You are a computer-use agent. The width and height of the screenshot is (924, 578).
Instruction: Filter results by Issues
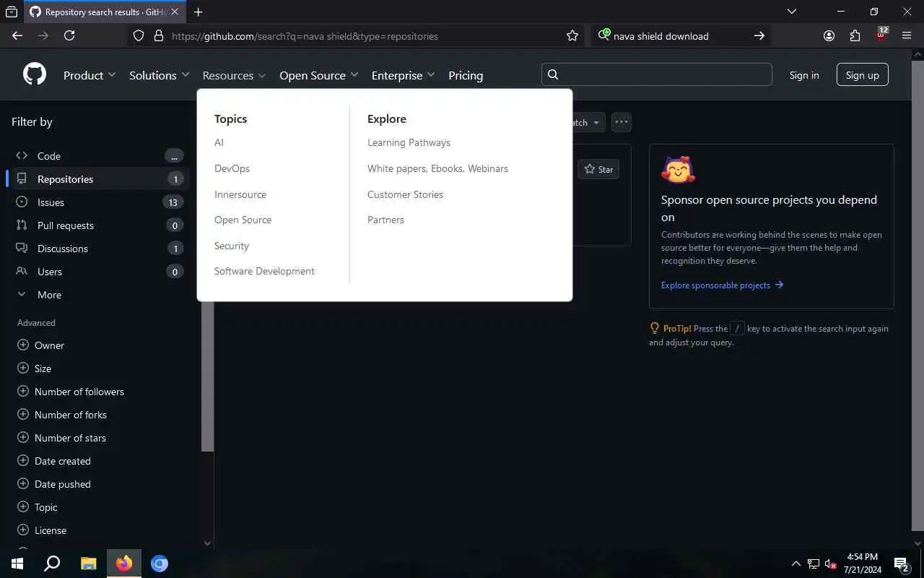(97, 202)
